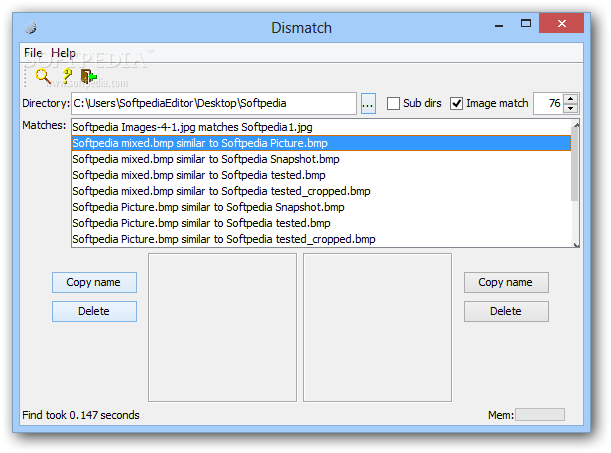Viewport: 611px width, 453px height.
Task: Click the Mem usage progress bar
Action: click(x=540, y=415)
